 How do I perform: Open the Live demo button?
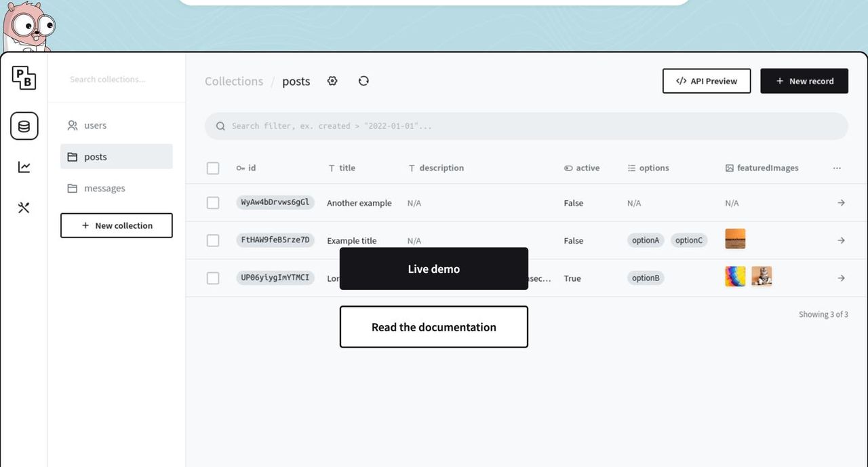pos(434,269)
